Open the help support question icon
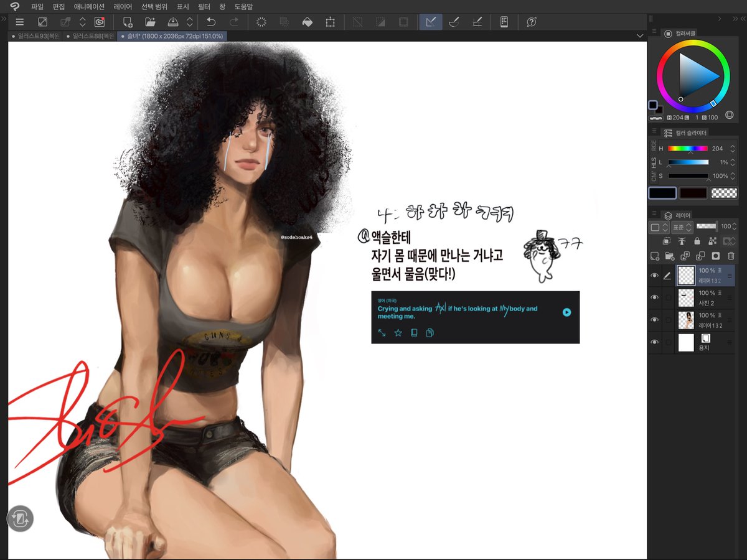747x560 pixels. (x=532, y=22)
